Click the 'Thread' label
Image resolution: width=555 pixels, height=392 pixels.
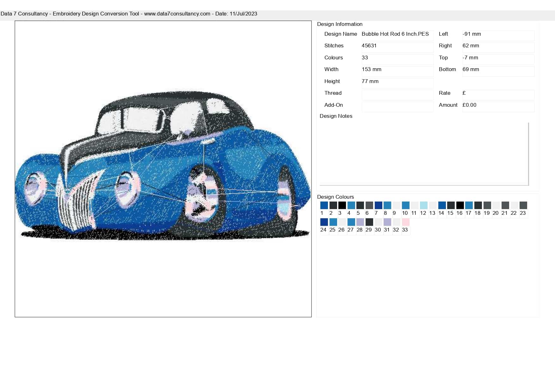pyautogui.click(x=333, y=93)
